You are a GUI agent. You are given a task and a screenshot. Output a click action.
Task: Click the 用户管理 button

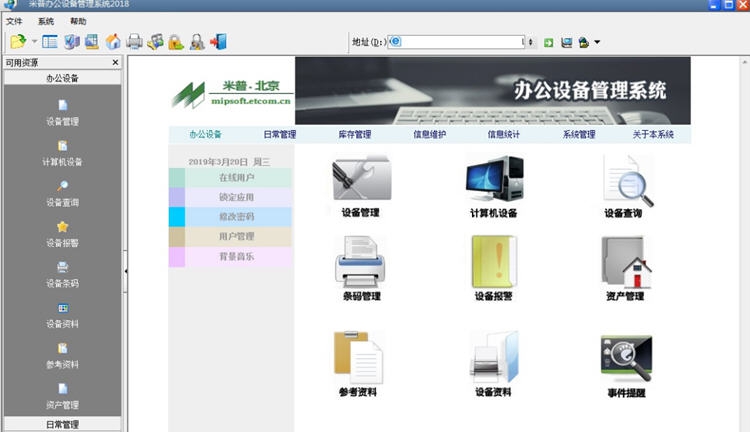[231, 236]
